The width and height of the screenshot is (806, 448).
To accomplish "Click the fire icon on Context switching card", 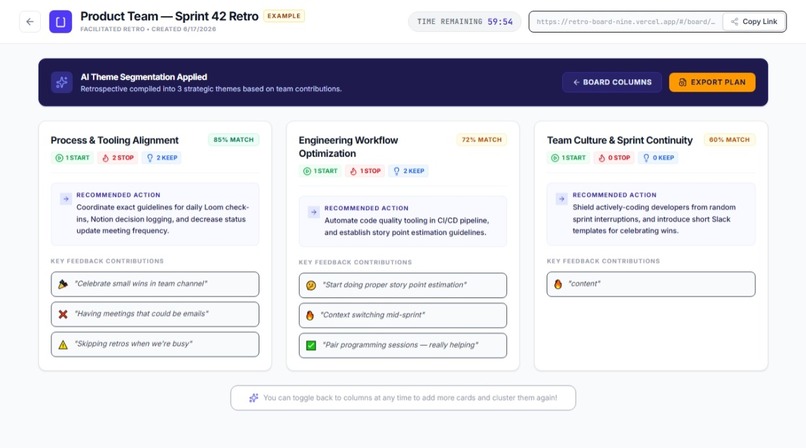I will click(310, 315).
